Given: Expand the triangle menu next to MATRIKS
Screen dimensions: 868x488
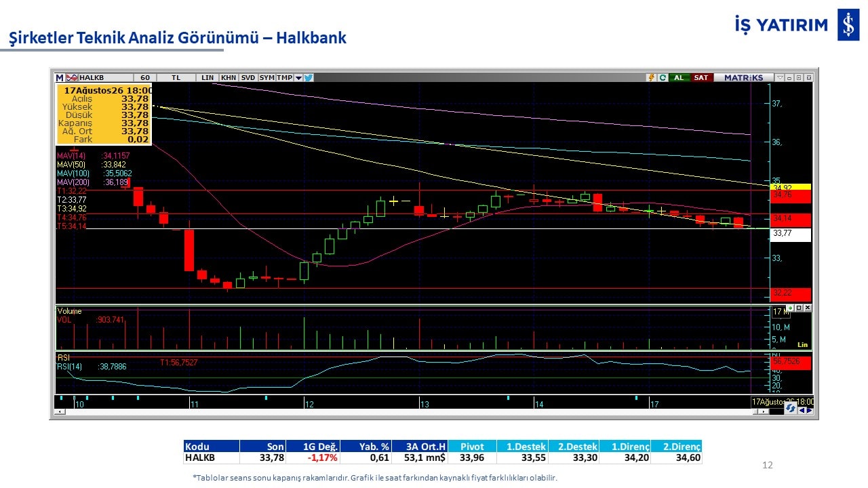Looking at the screenshot, I should [781, 77].
